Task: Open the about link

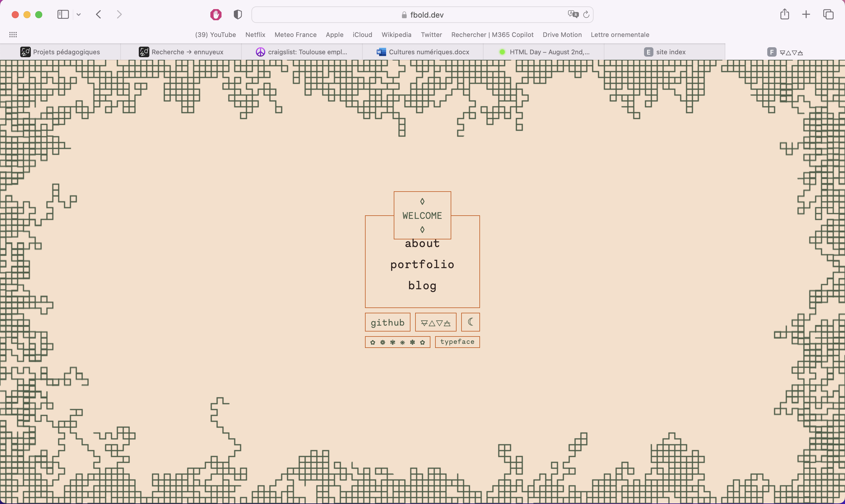Action: click(x=422, y=244)
